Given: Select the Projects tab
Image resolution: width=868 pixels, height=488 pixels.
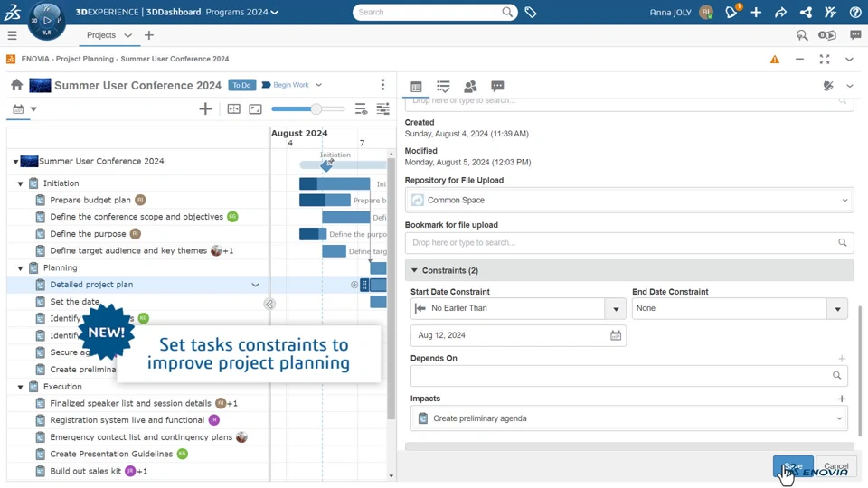Looking at the screenshot, I should point(101,35).
